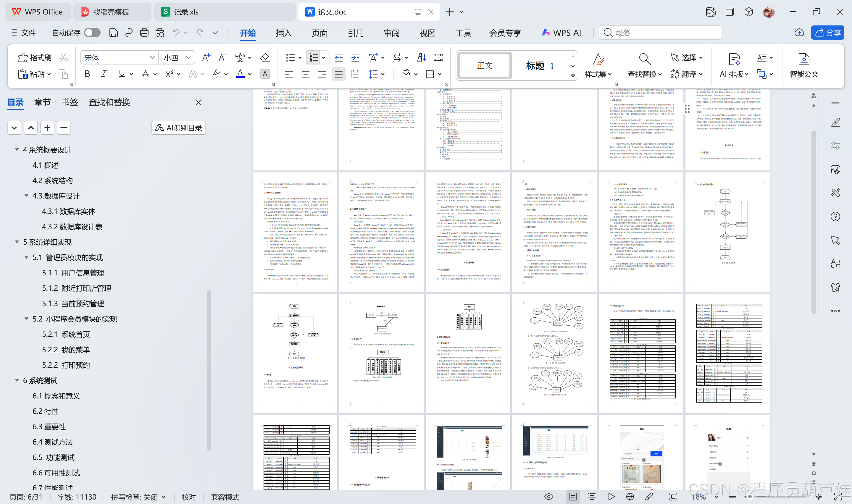Click the Cut scissors icon
Image resolution: width=852 pixels, height=504 pixels.
[63, 57]
